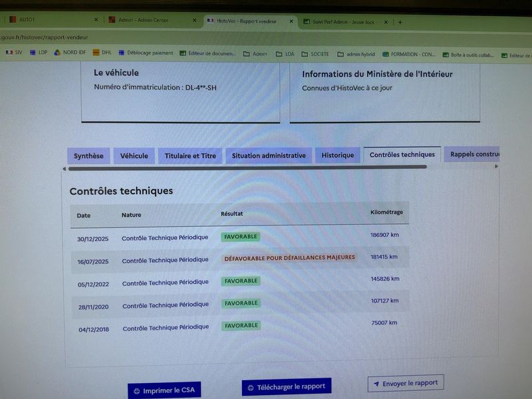The height and width of the screenshot is (399, 532).
Task: Close the AUTO1 browser tab
Action: (x=96, y=20)
